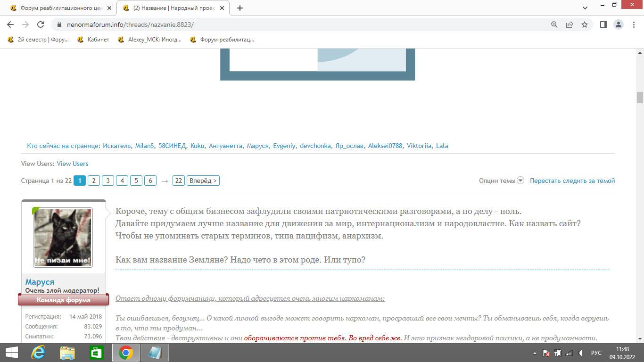Bookmark this page with the star icon

(x=585, y=25)
